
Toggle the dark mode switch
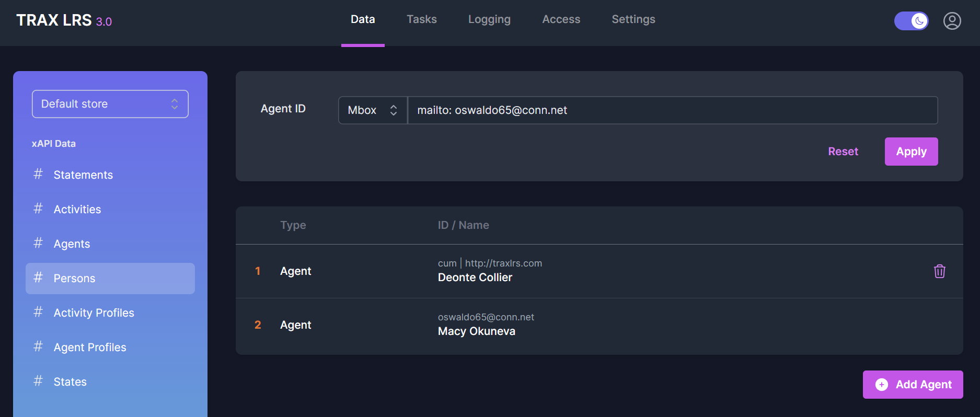pos(911,21)
